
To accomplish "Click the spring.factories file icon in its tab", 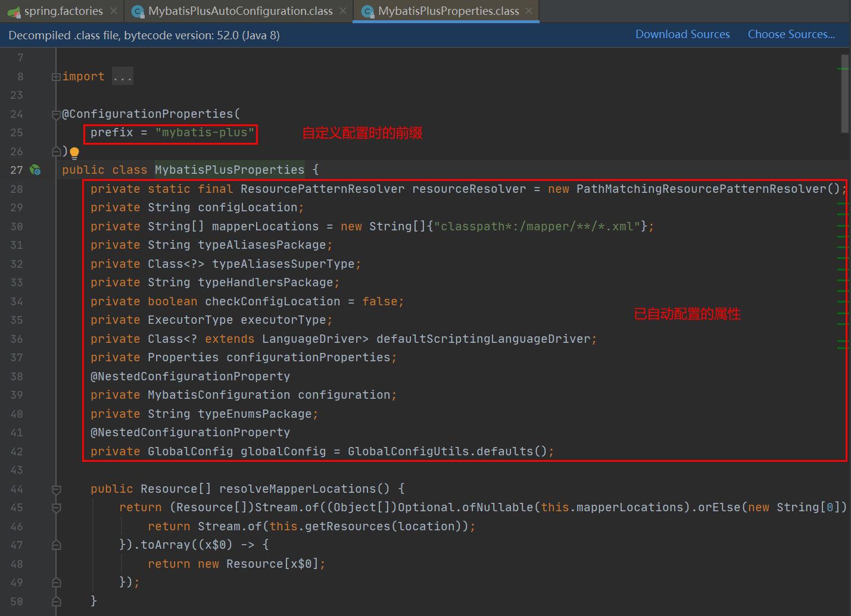I will coord(14,11).
